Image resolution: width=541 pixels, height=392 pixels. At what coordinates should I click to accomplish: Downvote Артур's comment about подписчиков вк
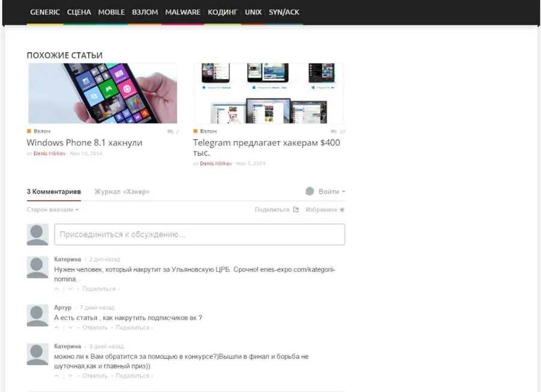point(70,328)
